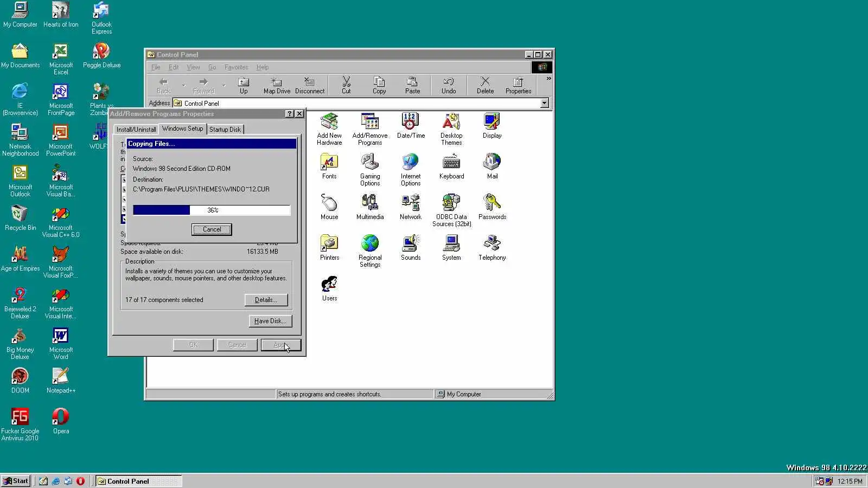Open the System applet
Image resolution: width=868 pixels, height=488 pixels.
click(451, 248)
